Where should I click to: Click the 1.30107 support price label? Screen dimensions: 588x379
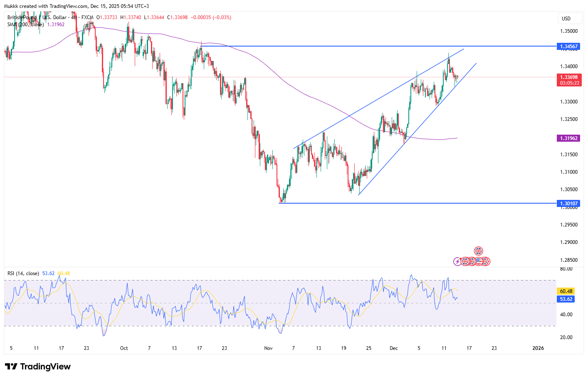[x=568, y=203]
